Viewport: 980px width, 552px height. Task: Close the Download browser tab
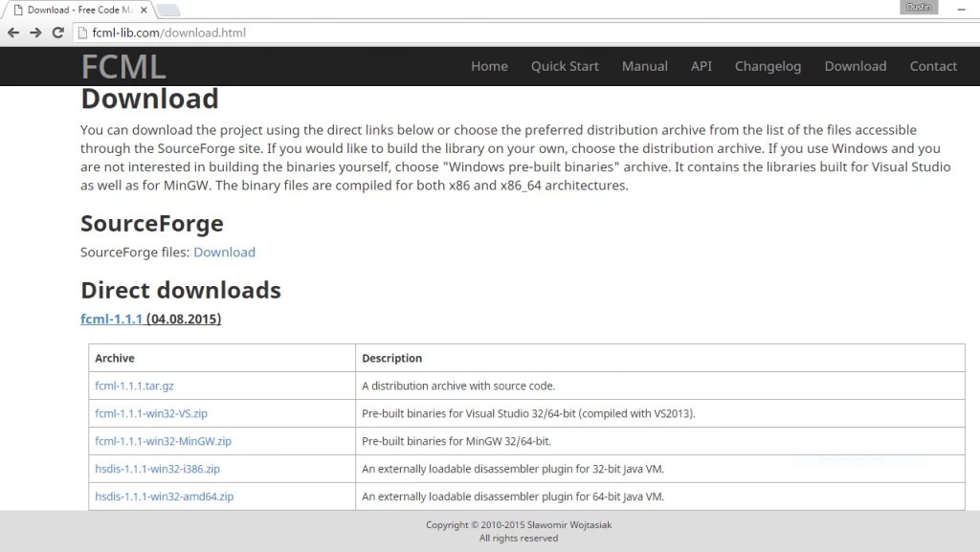tap(144, 10)
